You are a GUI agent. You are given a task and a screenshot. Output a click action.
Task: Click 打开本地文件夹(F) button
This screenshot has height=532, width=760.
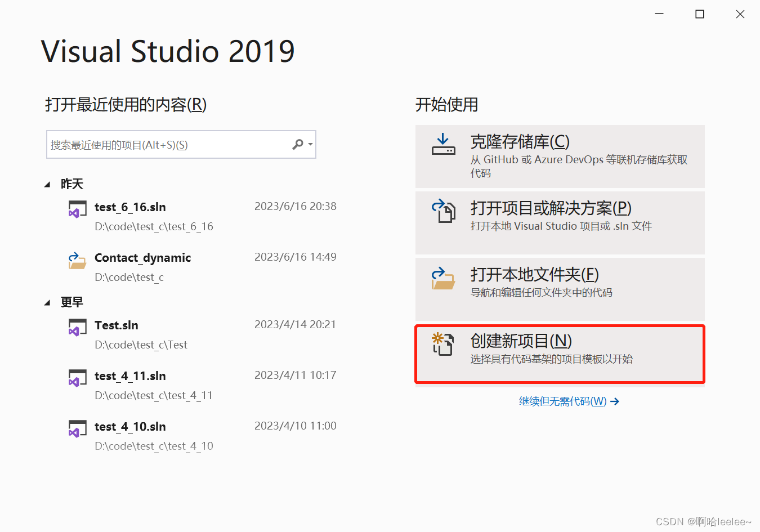(560, 289)
